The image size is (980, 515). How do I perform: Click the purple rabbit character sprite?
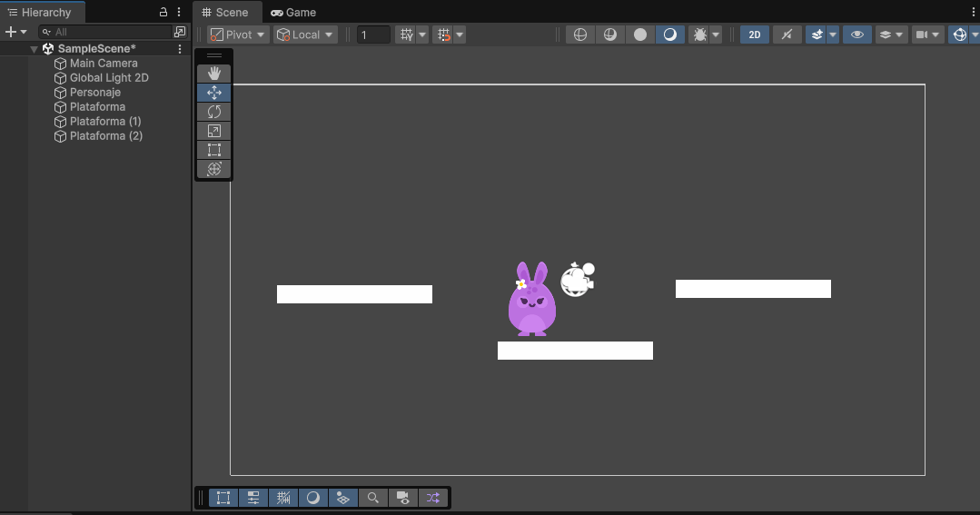[531, 302]
